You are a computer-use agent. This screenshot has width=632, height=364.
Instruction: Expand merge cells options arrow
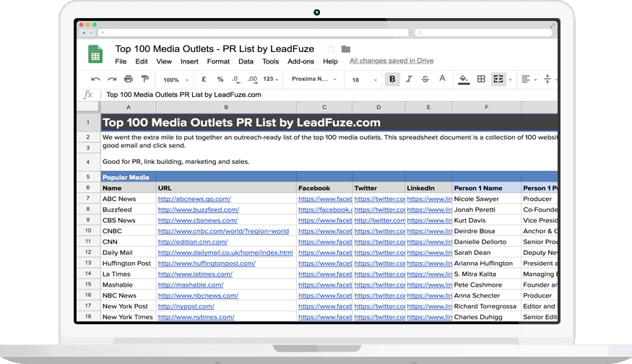[510, 80]
